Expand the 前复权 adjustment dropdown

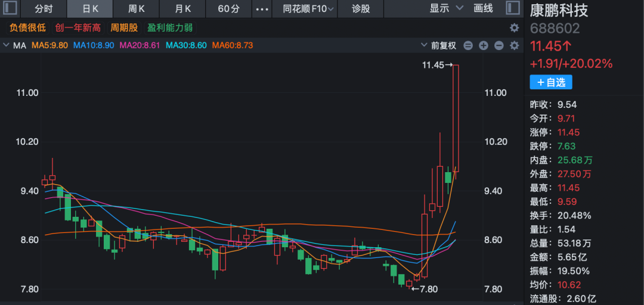tap(438, 45)
